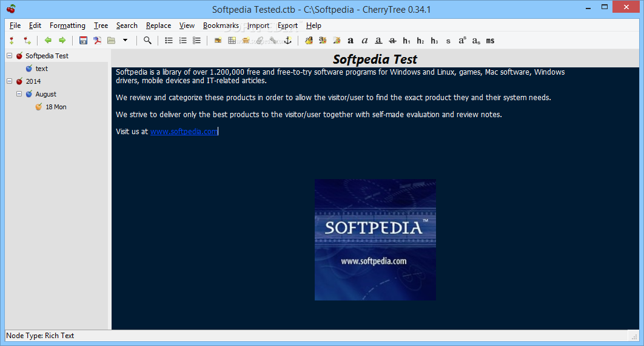Toggle bold text formatting
Viewport: 644px width, 346px height.
(x=351, y=40)
